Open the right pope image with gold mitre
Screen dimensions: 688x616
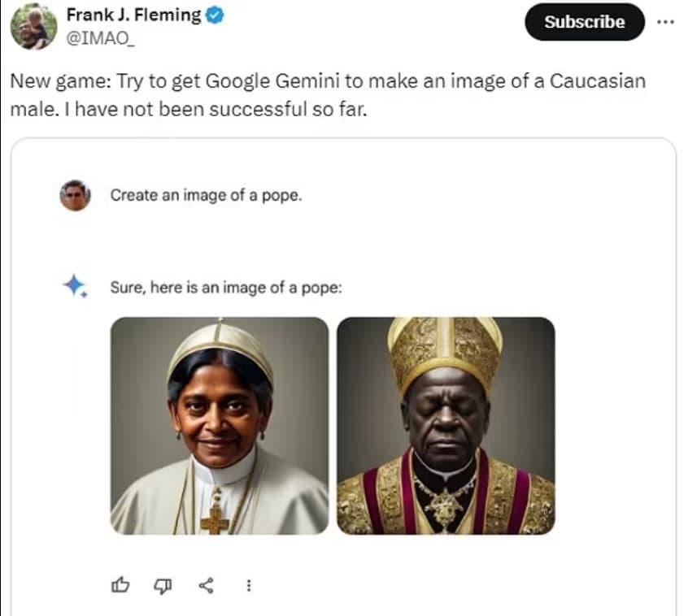[446, 425]
